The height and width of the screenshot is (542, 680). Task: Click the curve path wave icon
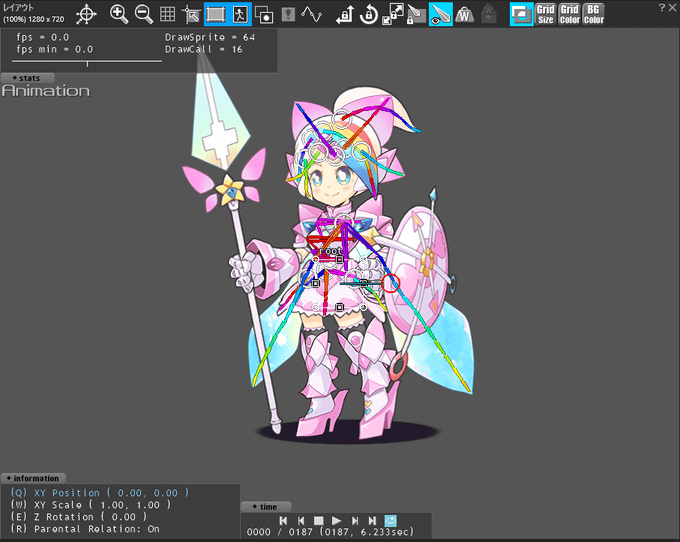pos(312,14)
